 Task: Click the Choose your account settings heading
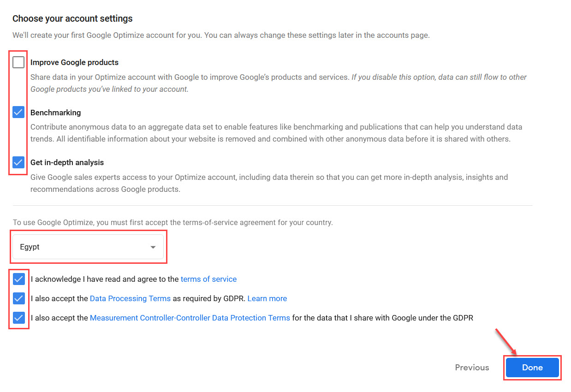pyautogui.click(x=72, y=19)
